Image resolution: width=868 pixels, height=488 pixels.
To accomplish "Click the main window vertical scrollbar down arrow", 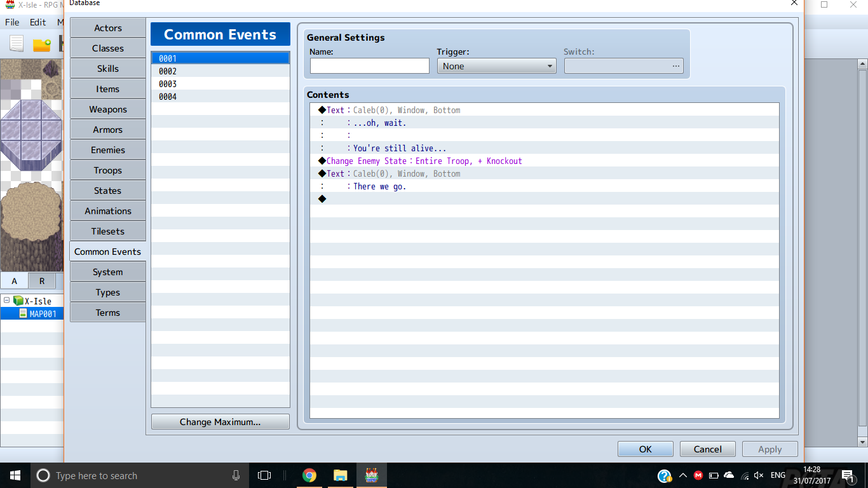I will 862,442.
